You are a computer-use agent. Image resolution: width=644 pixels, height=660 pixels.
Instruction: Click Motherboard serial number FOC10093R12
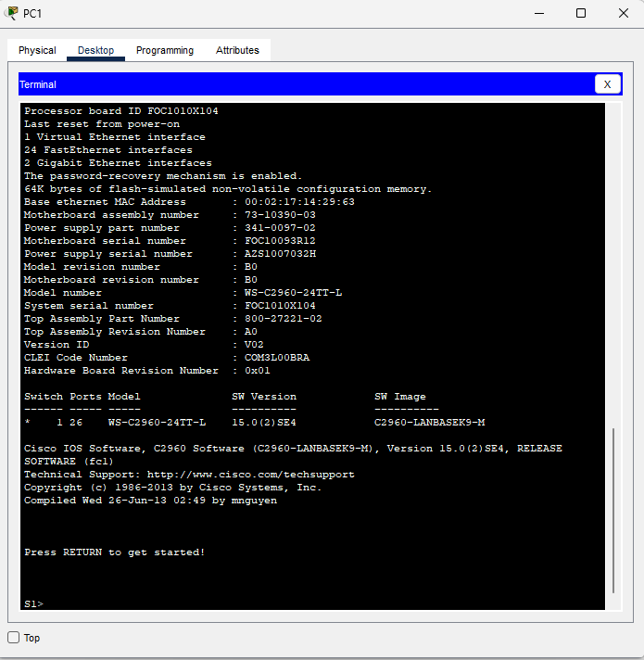tap(280, 241)
